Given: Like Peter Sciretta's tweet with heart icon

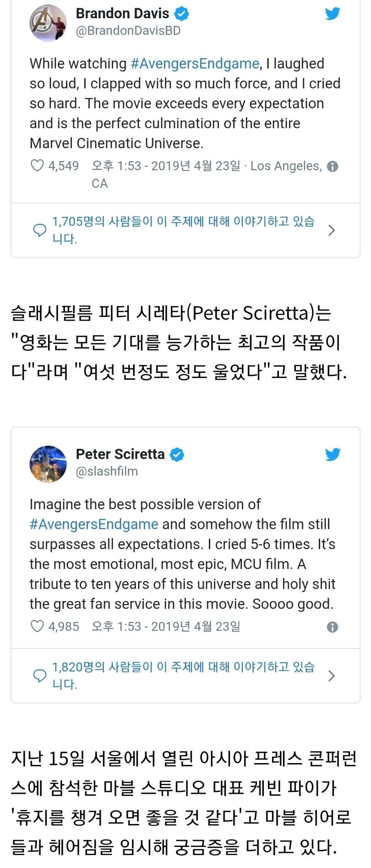Looking at the screenshot, I should 37,626.
